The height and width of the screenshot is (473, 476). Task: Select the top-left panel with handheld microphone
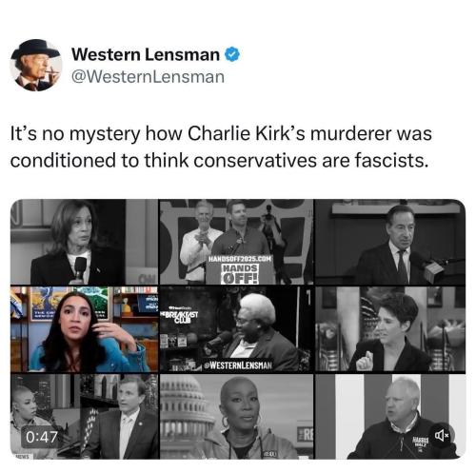(84, 242)
